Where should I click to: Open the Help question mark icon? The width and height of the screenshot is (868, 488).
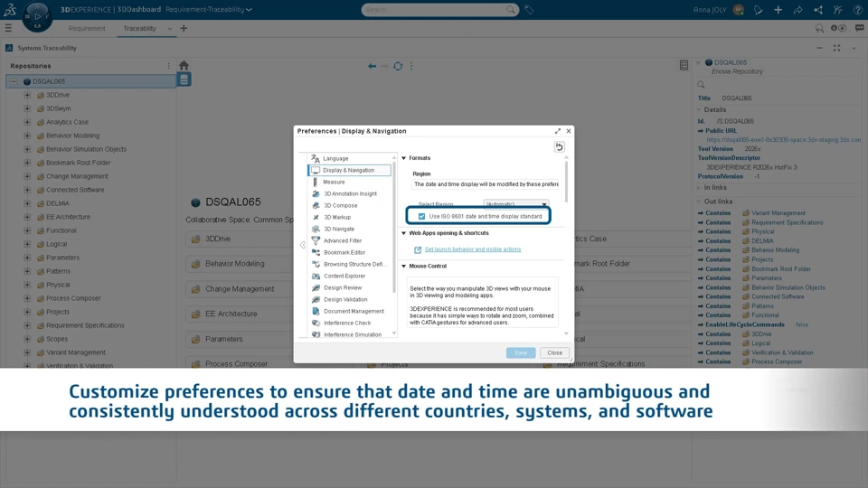(x=857, y=9)
